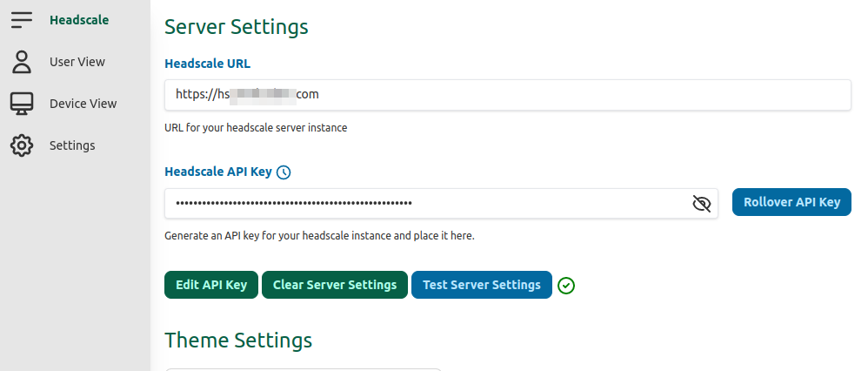Collapse the sidebar with hamburger menu icon
Screen dimensions: 868x371
point(22,20)
